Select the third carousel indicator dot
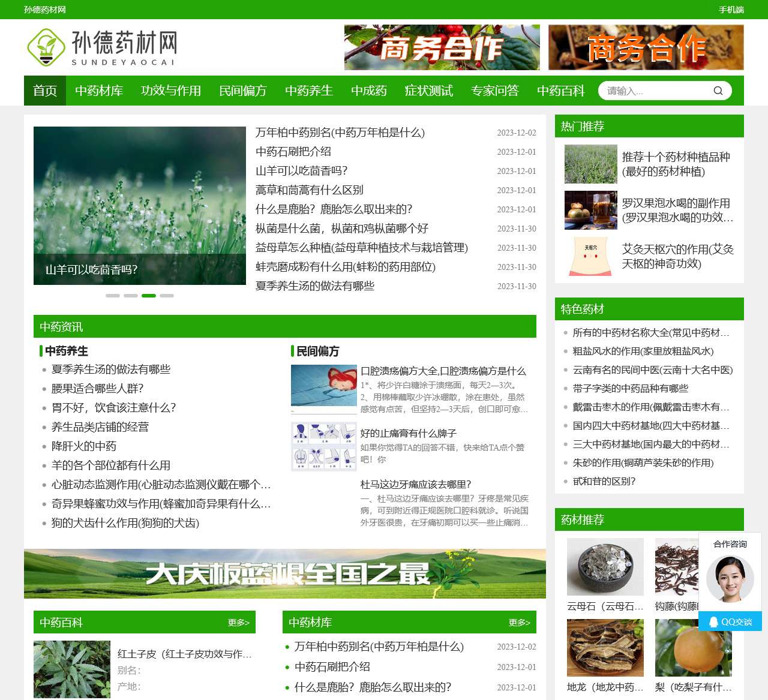Image resolution: width=768 pixels, height=700 pixels. pos(149,295)
